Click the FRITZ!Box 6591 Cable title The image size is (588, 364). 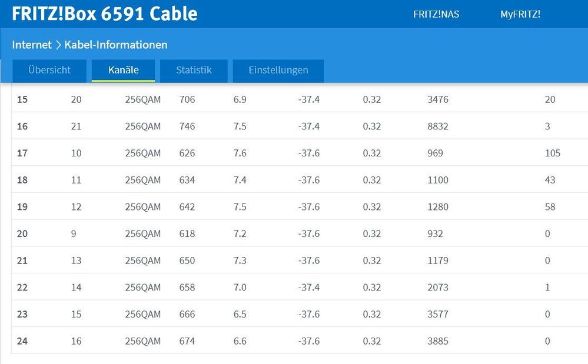(105, 14)
